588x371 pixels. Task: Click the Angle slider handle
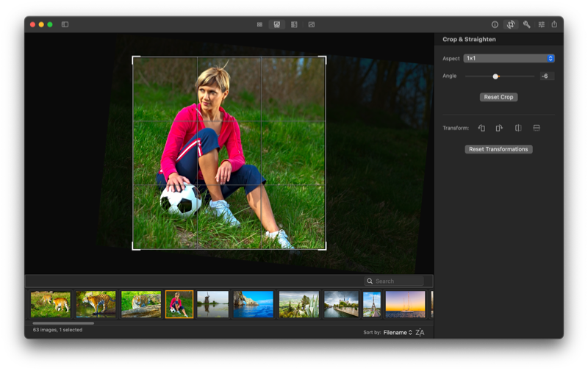(x=495, y=76)
